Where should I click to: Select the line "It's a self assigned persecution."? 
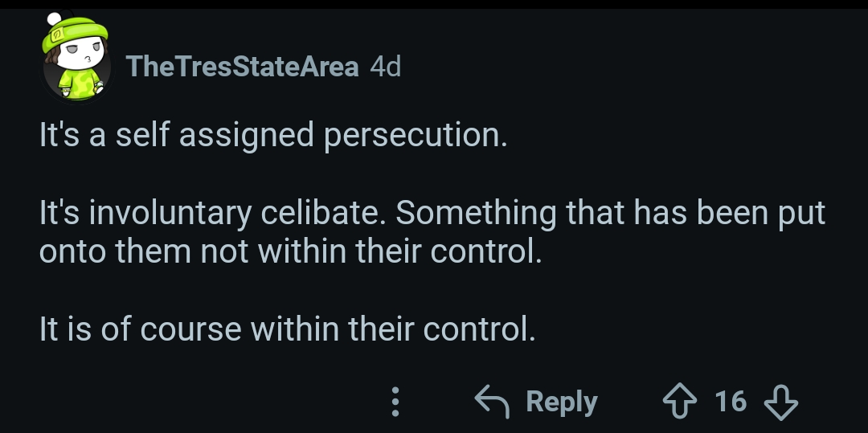[273, 135]
